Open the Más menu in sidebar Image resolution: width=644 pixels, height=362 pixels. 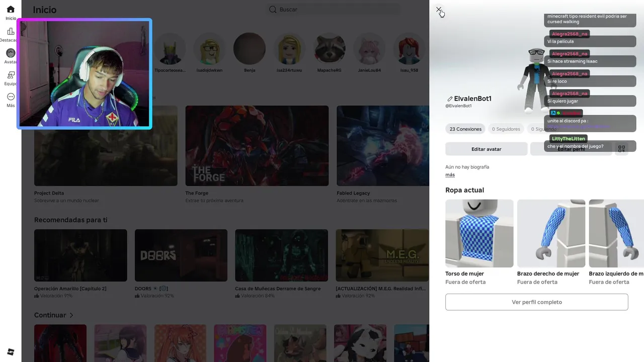pyautogui.click(x=11, y=100)
